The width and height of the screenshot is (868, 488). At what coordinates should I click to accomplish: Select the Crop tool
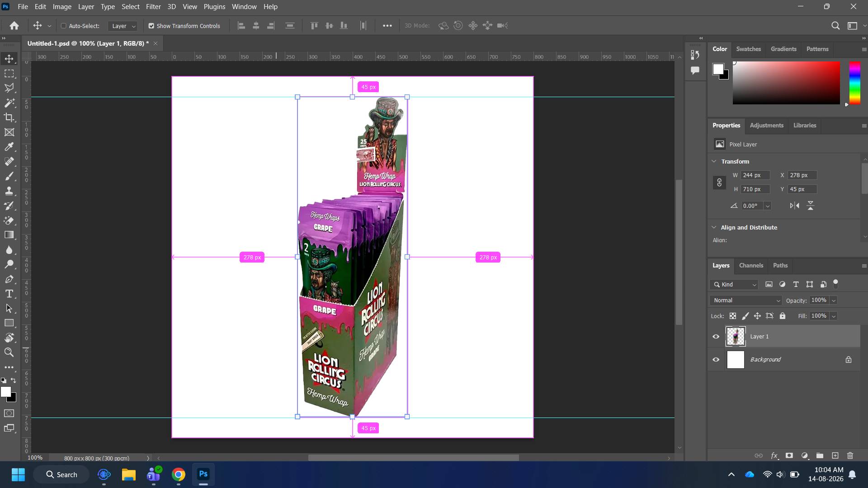point(9,117)
